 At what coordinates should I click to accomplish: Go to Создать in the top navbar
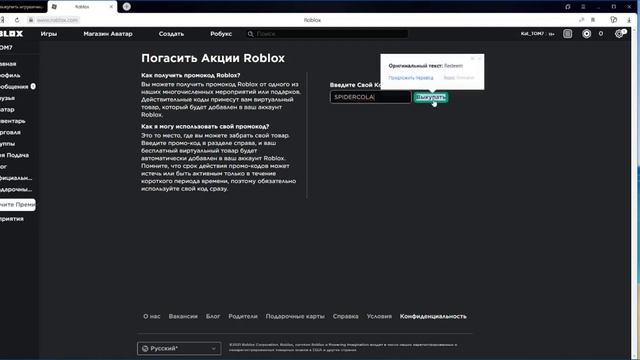point(171,34)
